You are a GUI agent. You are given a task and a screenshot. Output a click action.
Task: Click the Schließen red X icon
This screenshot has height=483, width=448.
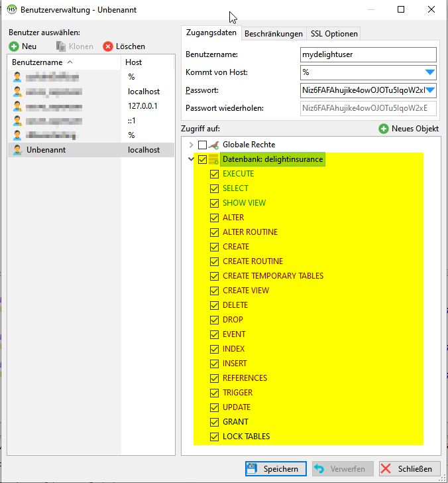[x=388, y=468]
